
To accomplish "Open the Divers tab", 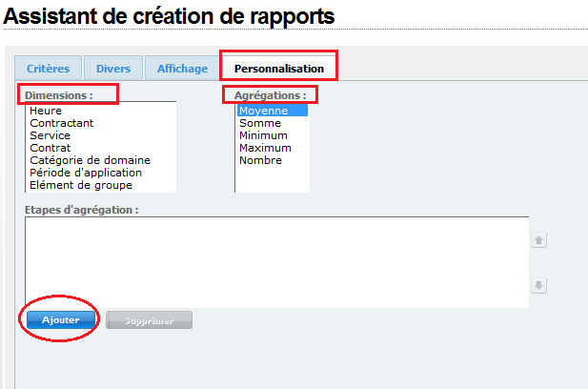I will 113,69.
